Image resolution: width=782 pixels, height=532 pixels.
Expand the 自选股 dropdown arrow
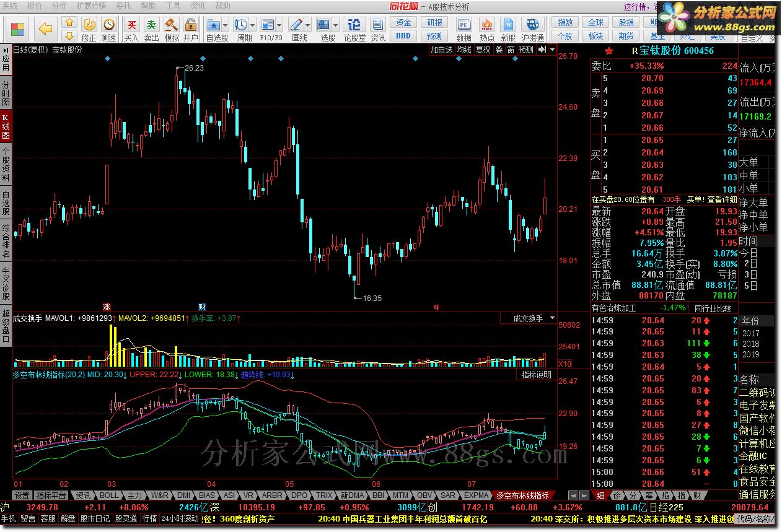tap(226, 25)
